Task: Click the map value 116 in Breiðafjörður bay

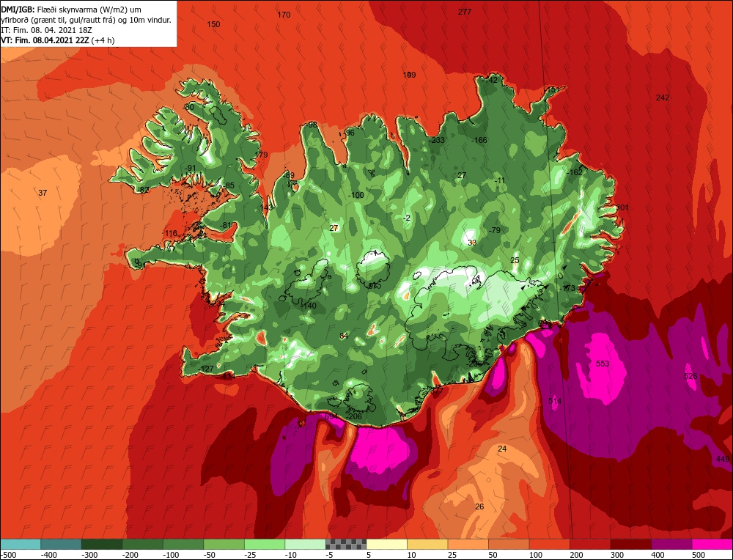Action: (x=171, y=233)
